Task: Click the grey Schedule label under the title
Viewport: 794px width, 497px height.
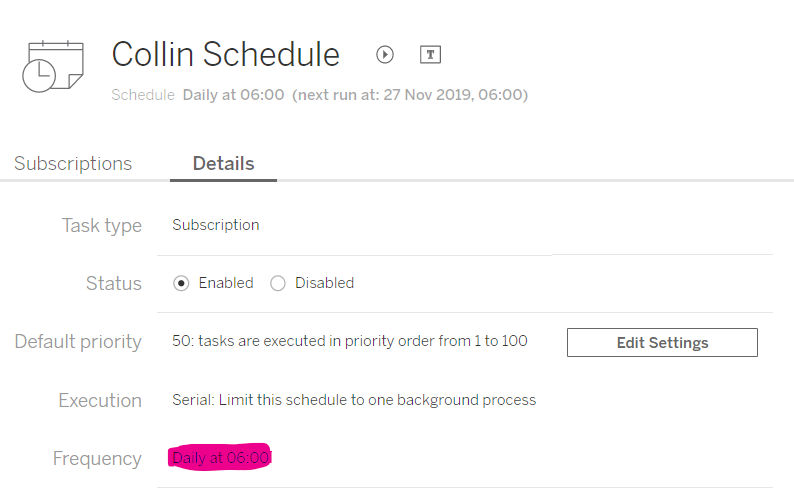Action: pyautogui.click(x=143, y=95)
